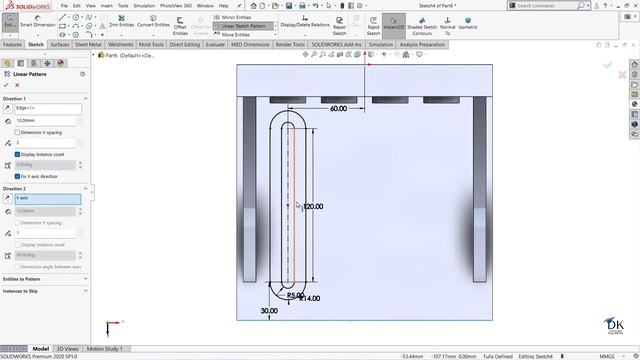Switch to the Features tab
Screen dimensions: 640x360
12,44
